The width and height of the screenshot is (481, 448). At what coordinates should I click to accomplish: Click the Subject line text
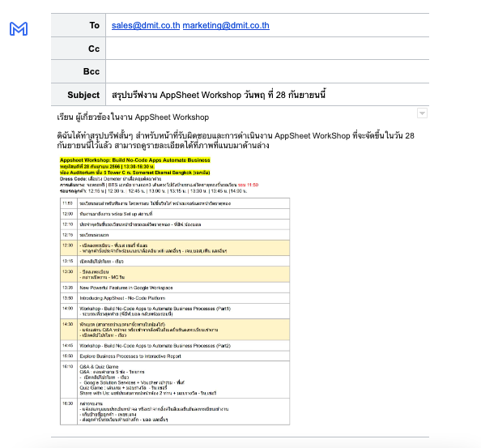(x=219, y=95)
